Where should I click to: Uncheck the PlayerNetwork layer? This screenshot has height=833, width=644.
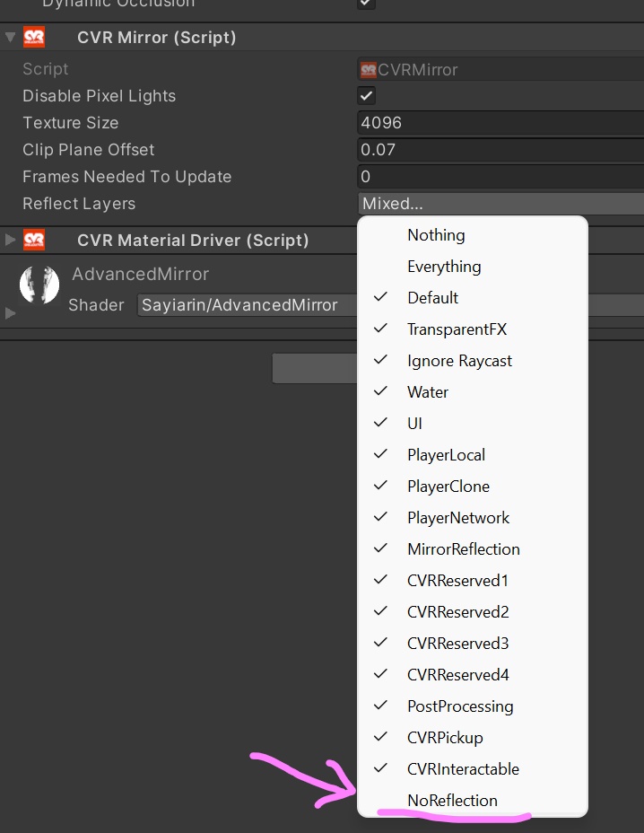click(473, 517)
